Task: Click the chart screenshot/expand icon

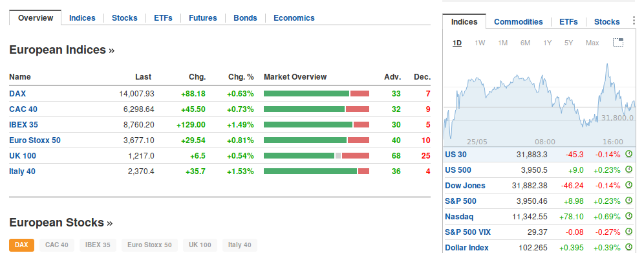Action: tap(618, 42)
